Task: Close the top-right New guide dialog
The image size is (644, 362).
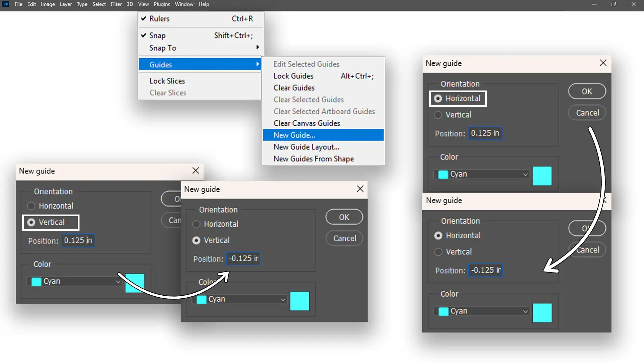Action: pyautogui.click(x=603, y=63)
